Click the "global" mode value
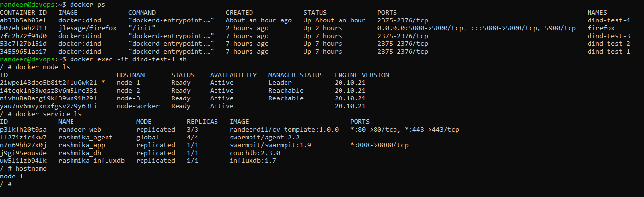 click(148, 138)
